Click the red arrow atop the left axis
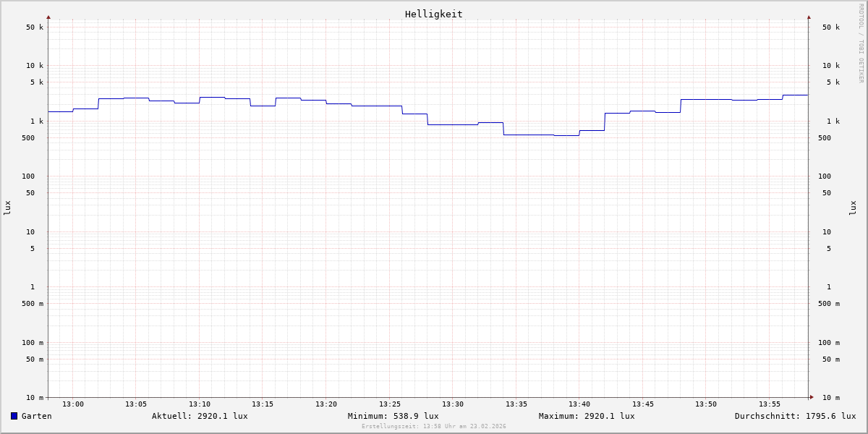 [x=48, y=17]
